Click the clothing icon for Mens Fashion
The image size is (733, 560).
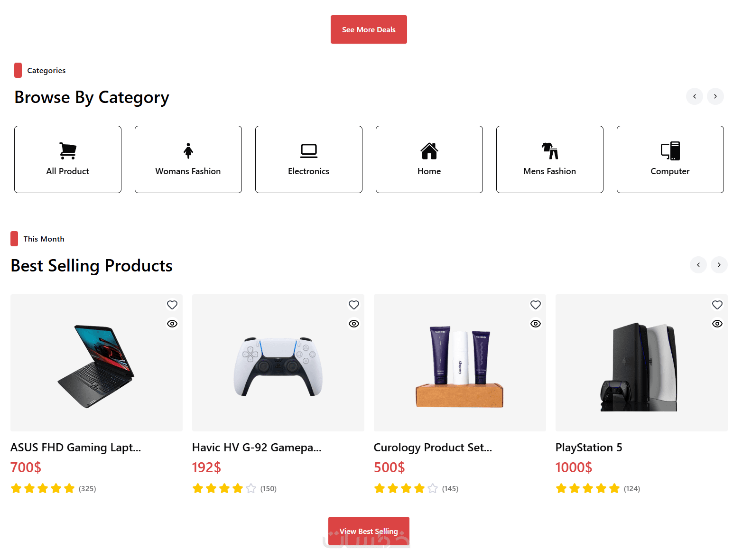pos(550,151)
